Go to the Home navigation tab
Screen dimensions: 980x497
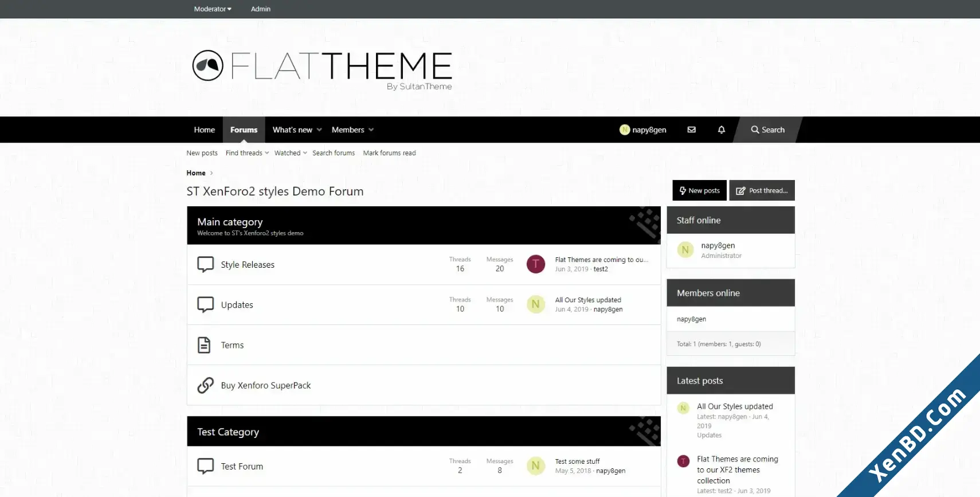pyautogui.click(x=205, y=130)
